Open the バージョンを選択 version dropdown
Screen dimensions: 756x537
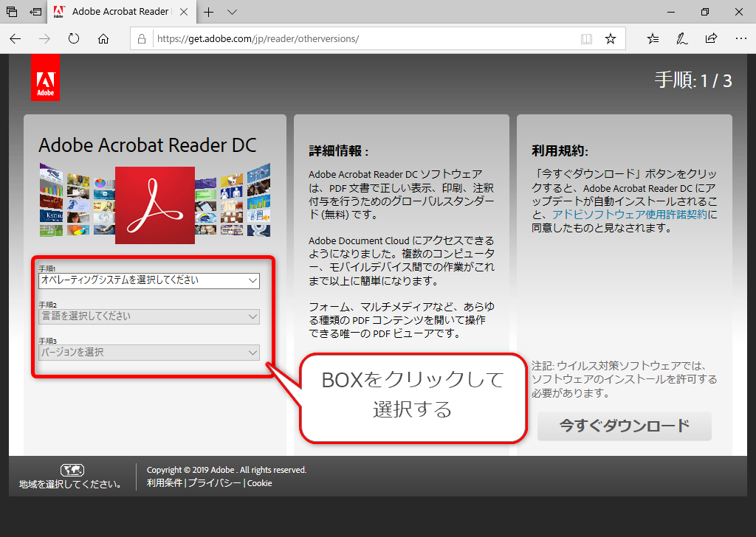(149, 353)
